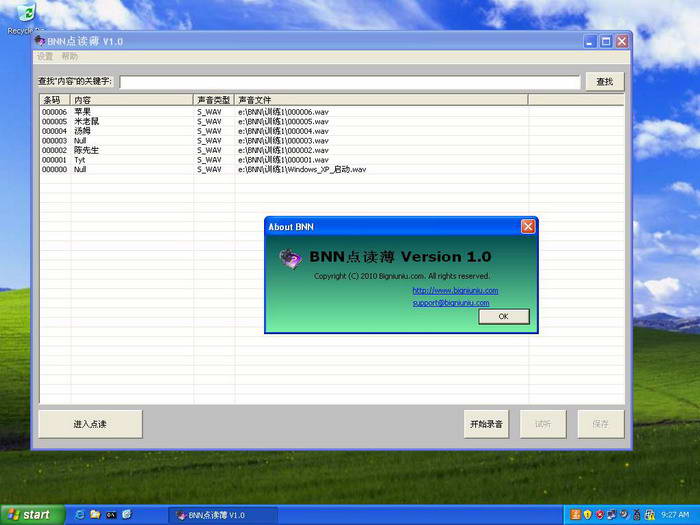Click the yellow shield tray icon

(588, 515)
